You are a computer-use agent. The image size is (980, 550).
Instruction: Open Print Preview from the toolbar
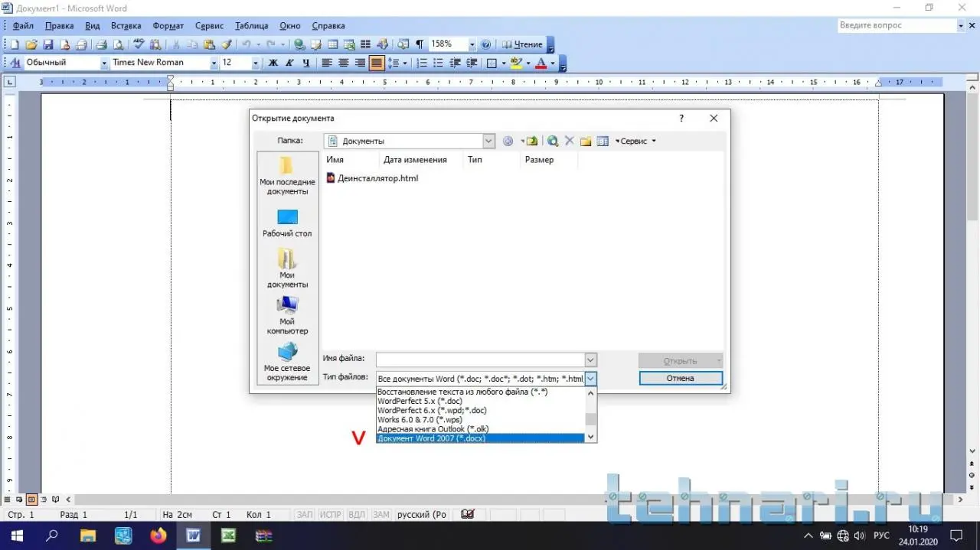pos(118,44)
